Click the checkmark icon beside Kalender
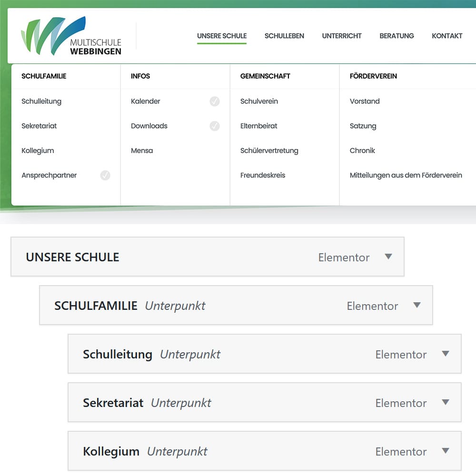 click(x=215, y=101)
